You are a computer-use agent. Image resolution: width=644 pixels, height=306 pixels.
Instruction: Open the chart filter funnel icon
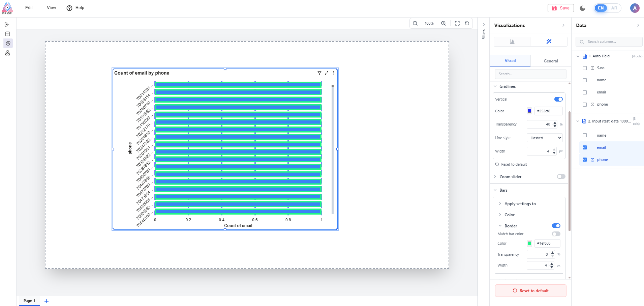319,73
